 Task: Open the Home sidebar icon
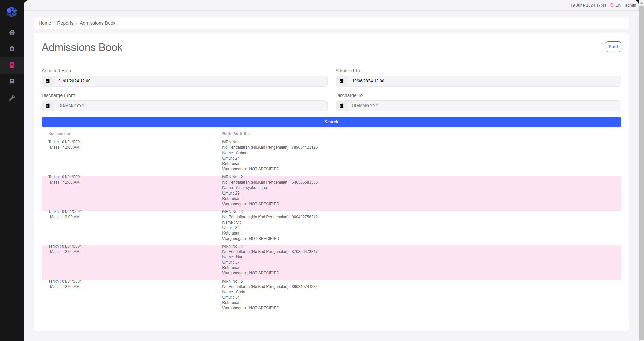click(12, 32)
